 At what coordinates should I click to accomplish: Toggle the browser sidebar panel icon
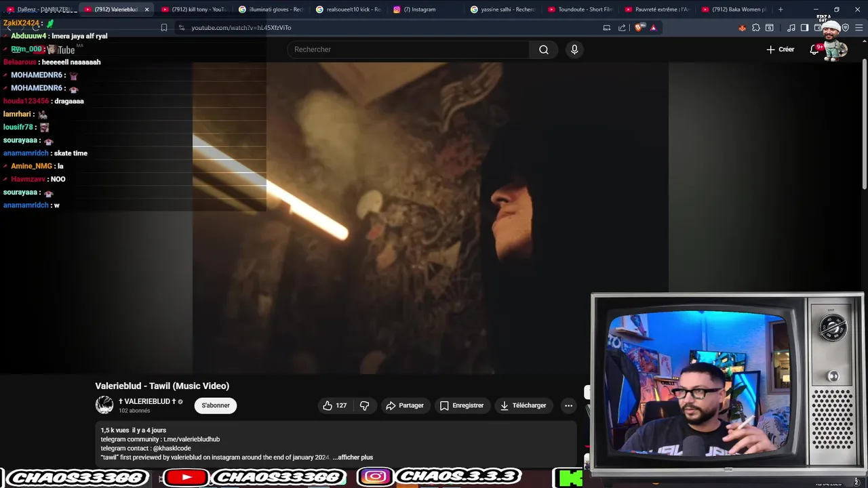point(804,28)
